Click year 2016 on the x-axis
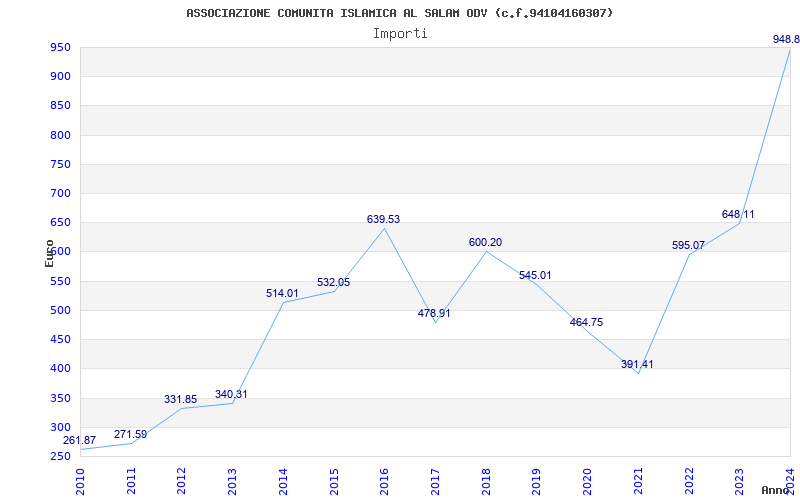This screenshot has width=800, height=500. pos(384,482)
